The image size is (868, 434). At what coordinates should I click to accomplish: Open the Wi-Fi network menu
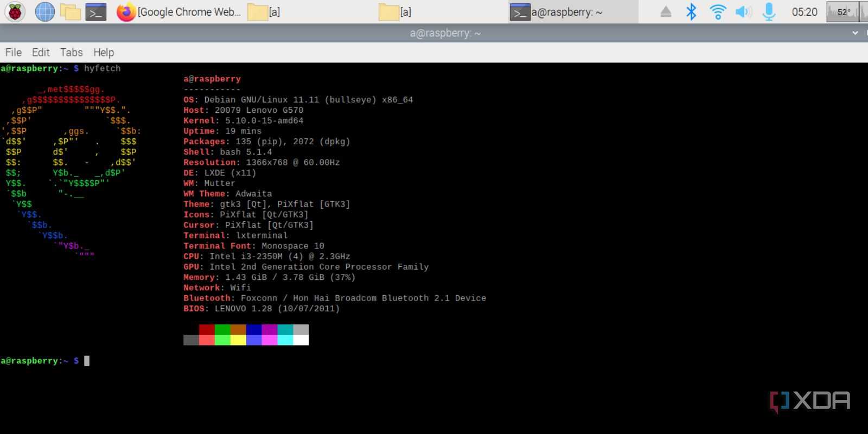coord(718,11)
